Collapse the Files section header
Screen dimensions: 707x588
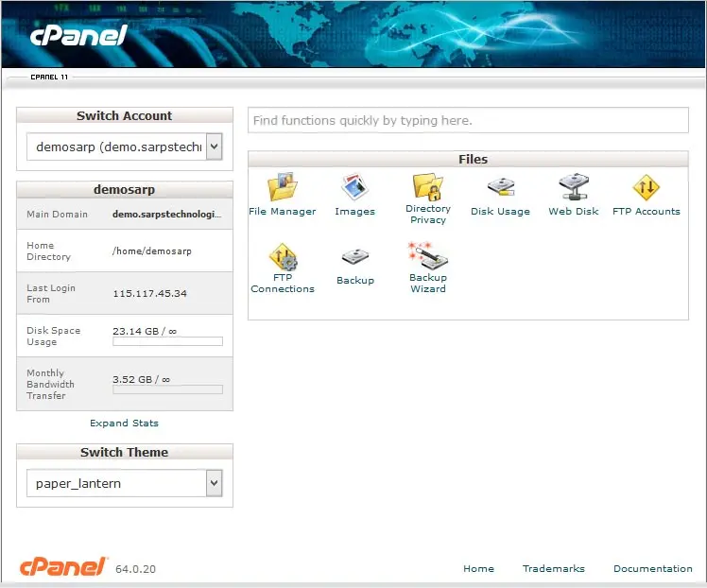[468, 159]
